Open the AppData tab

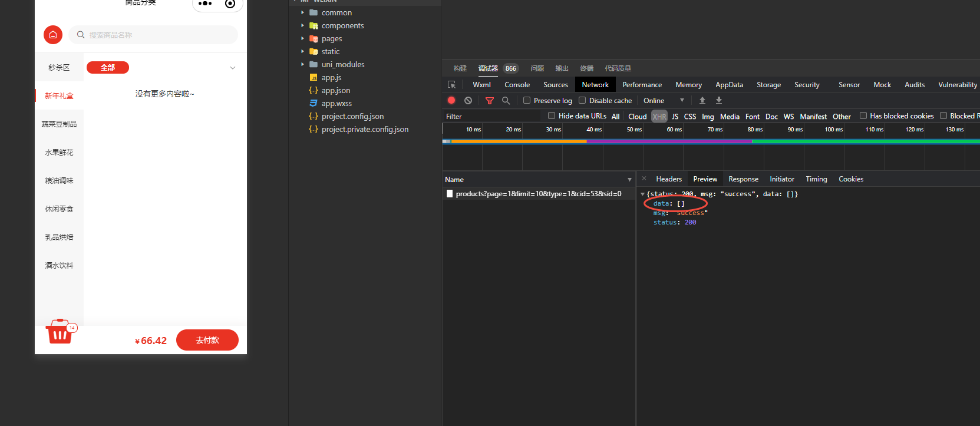point(729,85)
